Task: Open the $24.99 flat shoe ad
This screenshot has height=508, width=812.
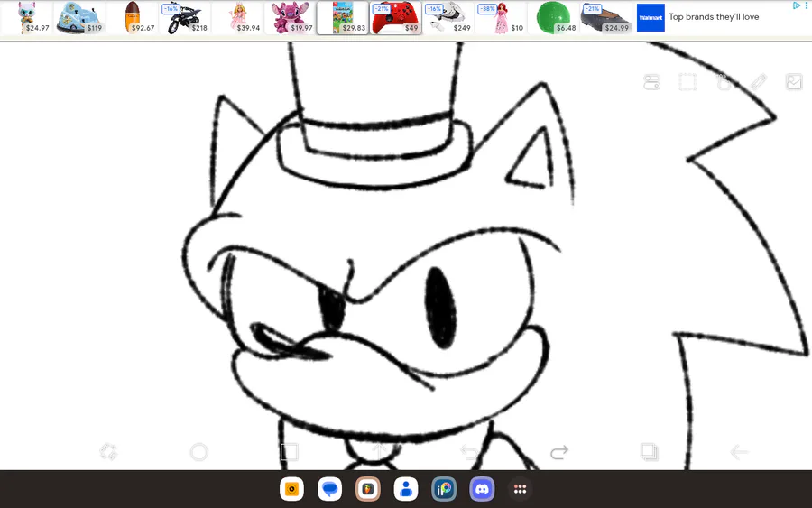Action: (x=606, y=18)
